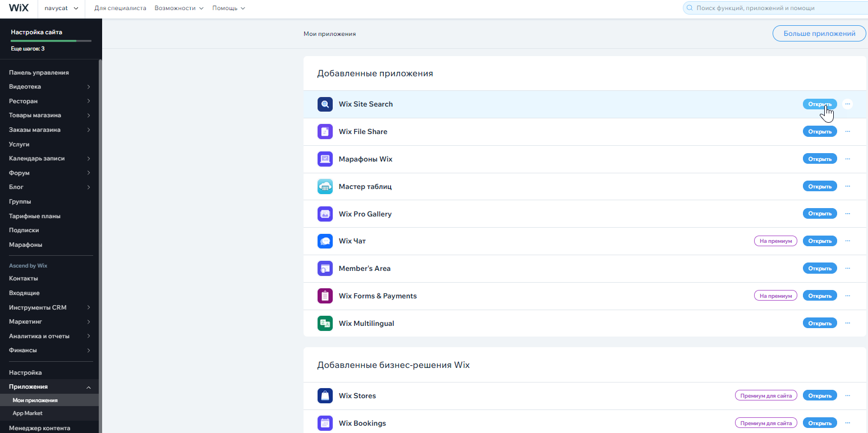Screen dimensions: 868x433
Task: Click the Wix Multilingual app icon
Action: click(325, 324)
